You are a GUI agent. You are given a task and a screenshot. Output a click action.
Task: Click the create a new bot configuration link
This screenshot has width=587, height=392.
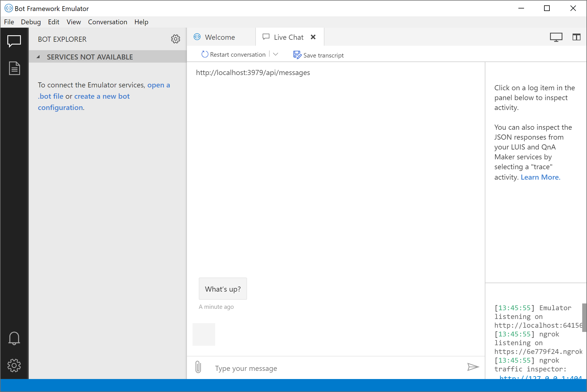coord(102,96)
